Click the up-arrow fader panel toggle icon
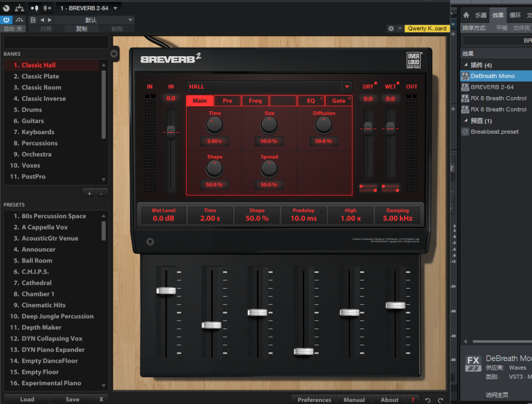Screen dimensions: 532x404 click(150, 242)
